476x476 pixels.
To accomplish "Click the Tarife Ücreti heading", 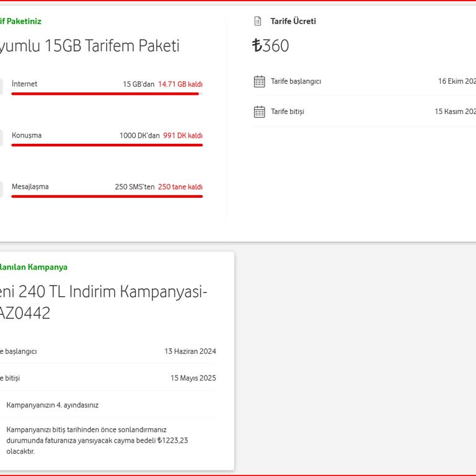I will [293, 21].
